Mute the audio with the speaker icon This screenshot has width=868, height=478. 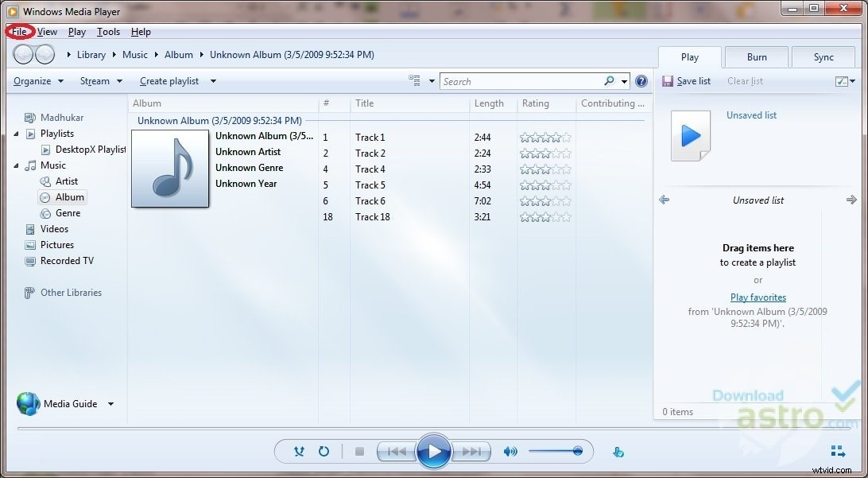[510, 451]
